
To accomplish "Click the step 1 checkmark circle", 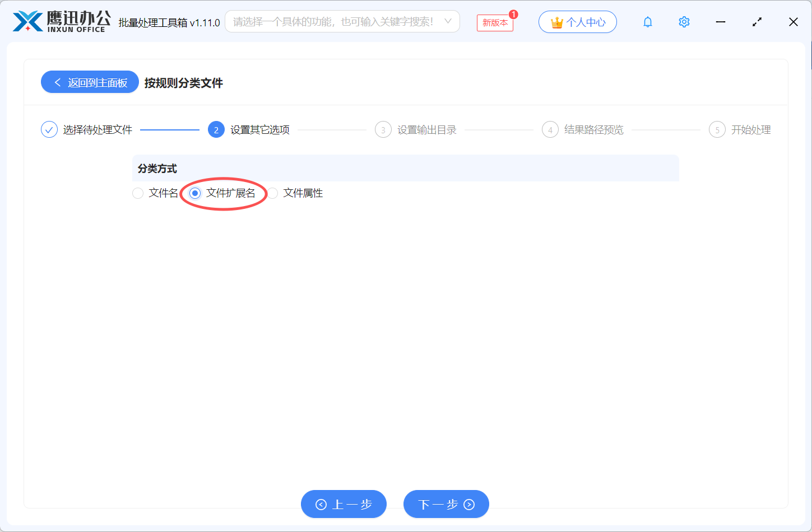I will [x=49, y=130].
